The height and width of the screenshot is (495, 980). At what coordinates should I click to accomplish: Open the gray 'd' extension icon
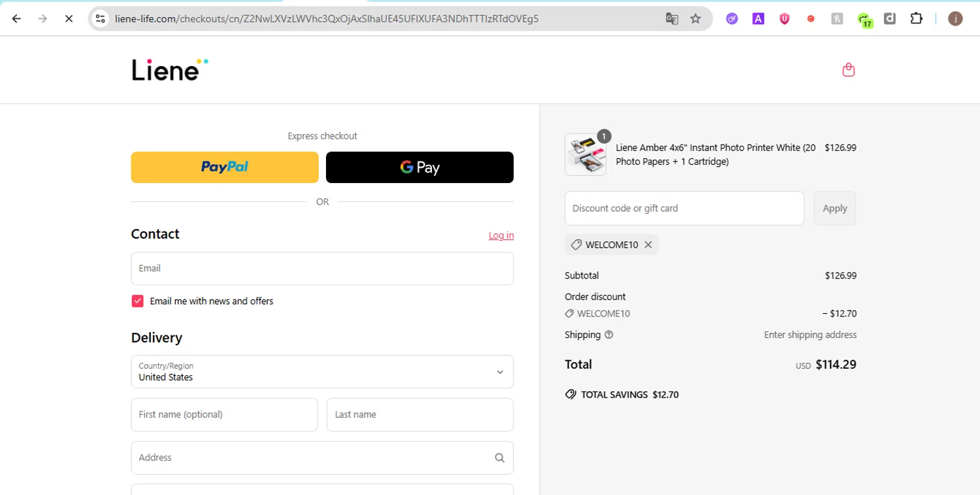(890, 19)
